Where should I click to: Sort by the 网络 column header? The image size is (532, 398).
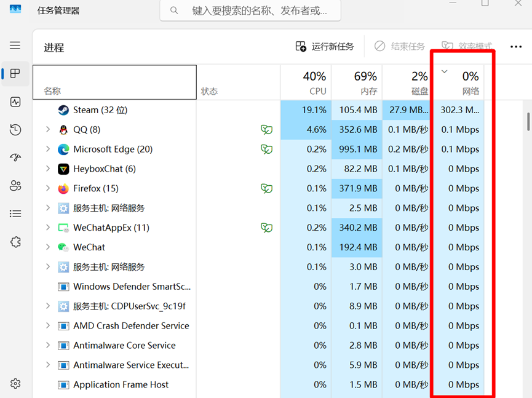(459, 82)
